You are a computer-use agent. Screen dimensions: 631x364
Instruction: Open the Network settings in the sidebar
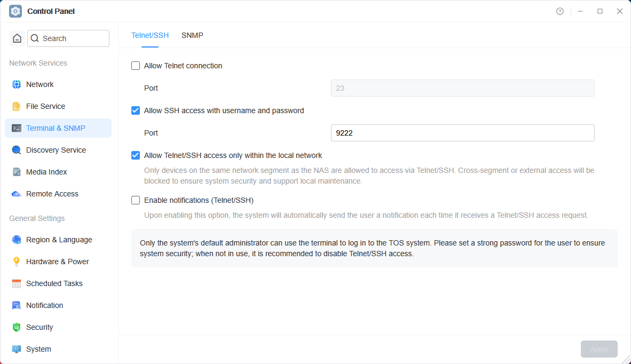coord(40,84)
